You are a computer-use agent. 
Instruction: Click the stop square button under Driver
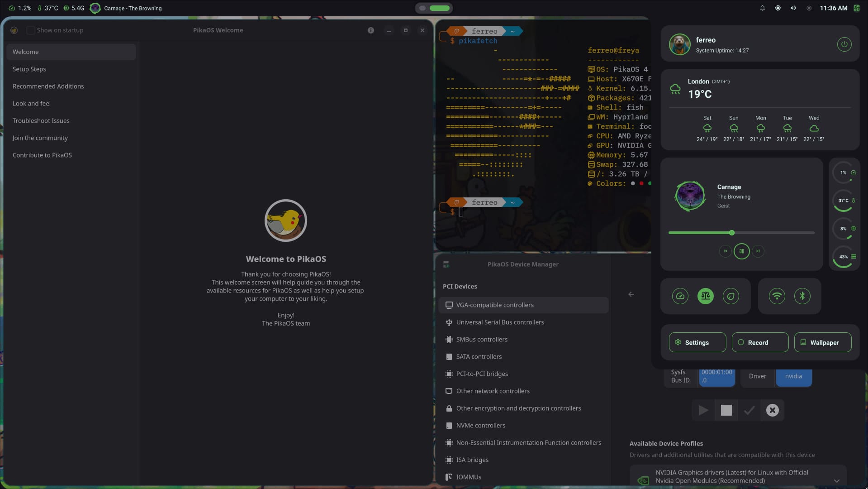[x=726, y=410]
